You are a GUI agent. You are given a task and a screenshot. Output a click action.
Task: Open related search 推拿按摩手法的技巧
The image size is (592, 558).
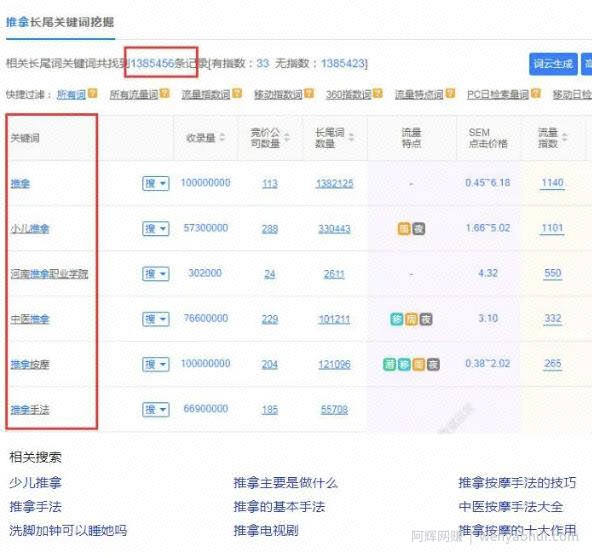point(517,482)
